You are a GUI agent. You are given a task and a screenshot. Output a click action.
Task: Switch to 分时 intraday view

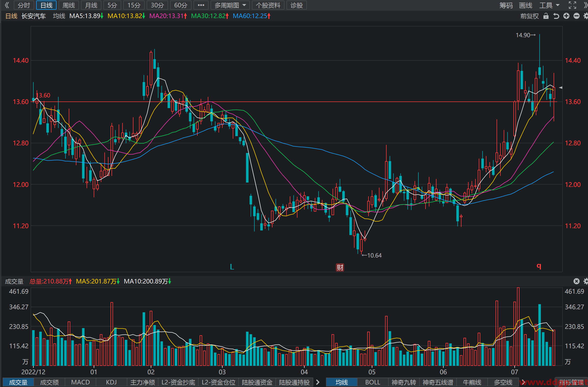(24, 5)
